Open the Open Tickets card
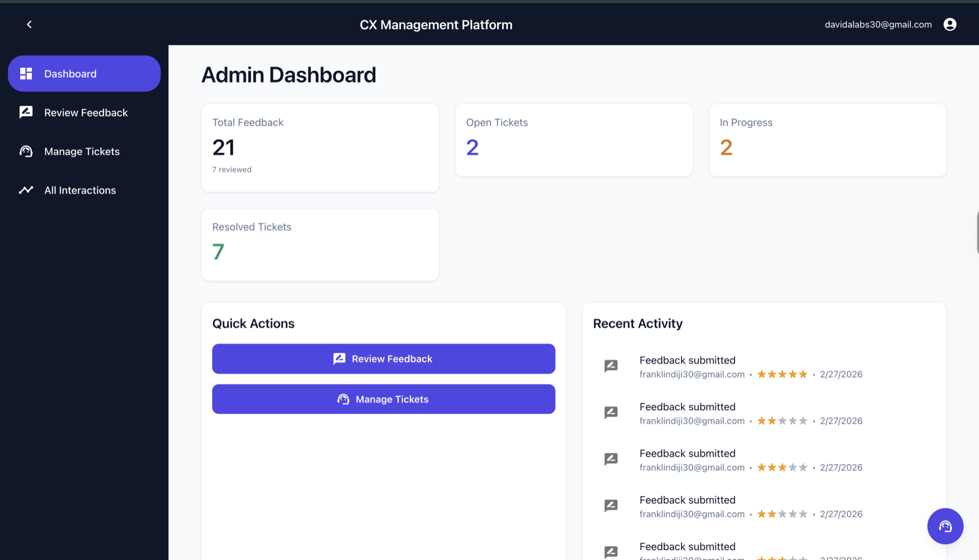 [574, 141]
